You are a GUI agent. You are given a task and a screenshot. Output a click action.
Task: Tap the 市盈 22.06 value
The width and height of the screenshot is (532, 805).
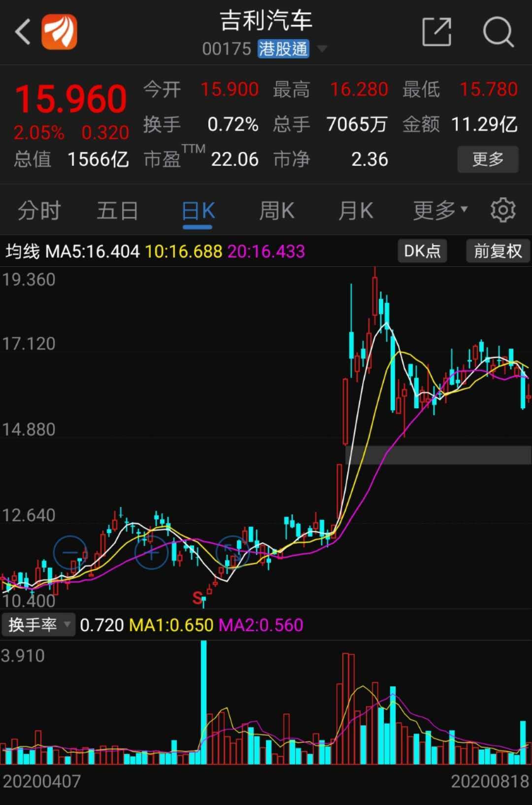(234, 159)
